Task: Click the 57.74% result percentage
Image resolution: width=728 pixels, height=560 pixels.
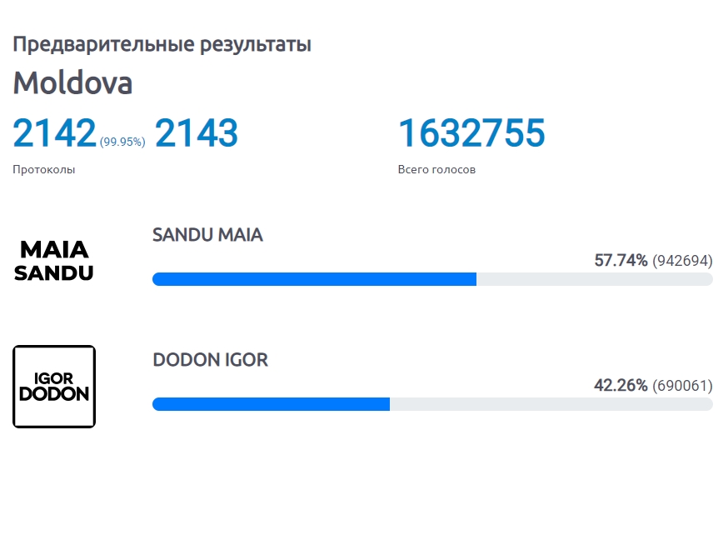Action: point(621,261)
